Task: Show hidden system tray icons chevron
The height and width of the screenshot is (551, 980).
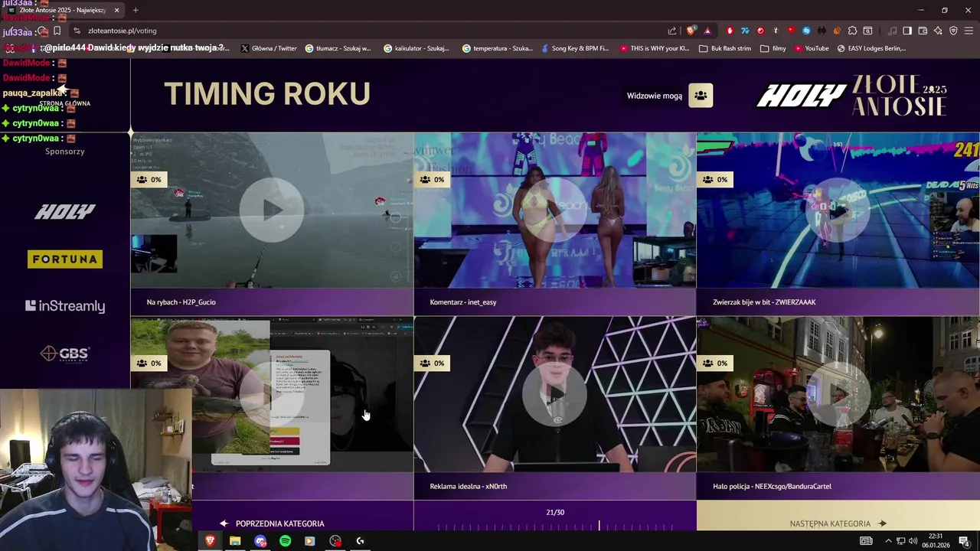Action: [x=888, y=541]
